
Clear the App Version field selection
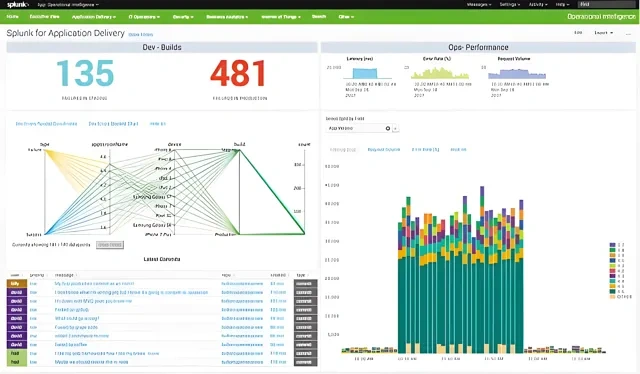[x=388, y=128]
